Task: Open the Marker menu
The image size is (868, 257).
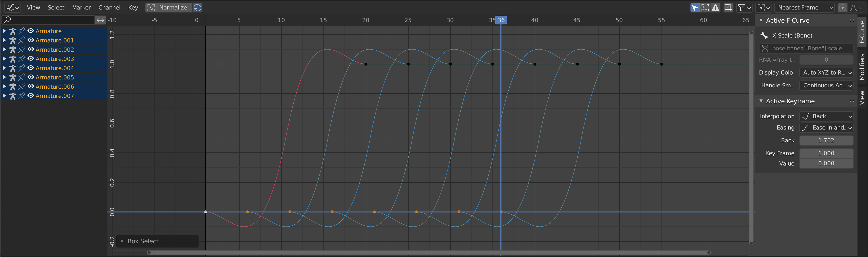Action: pyautogui.click(x=81, y=7)
